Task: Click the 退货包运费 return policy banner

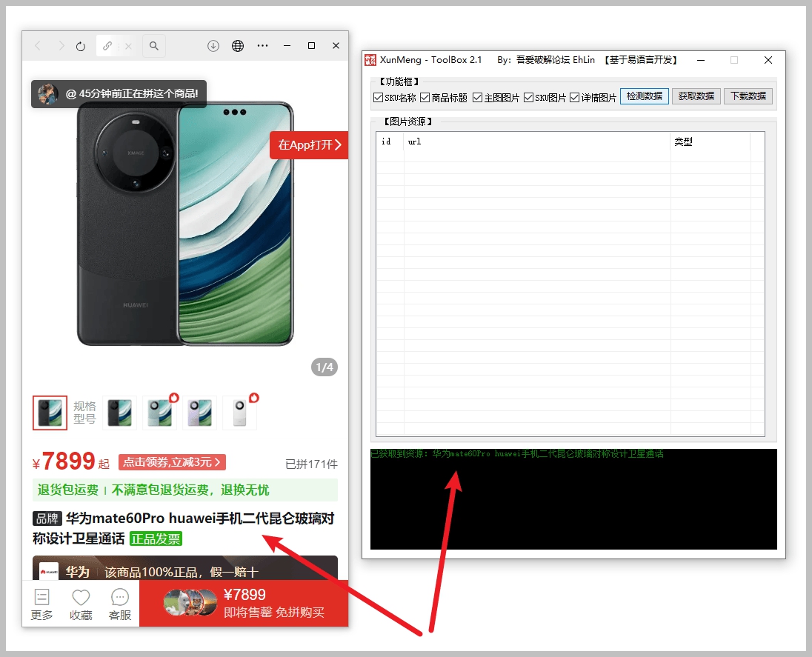Action: point(185,490)
